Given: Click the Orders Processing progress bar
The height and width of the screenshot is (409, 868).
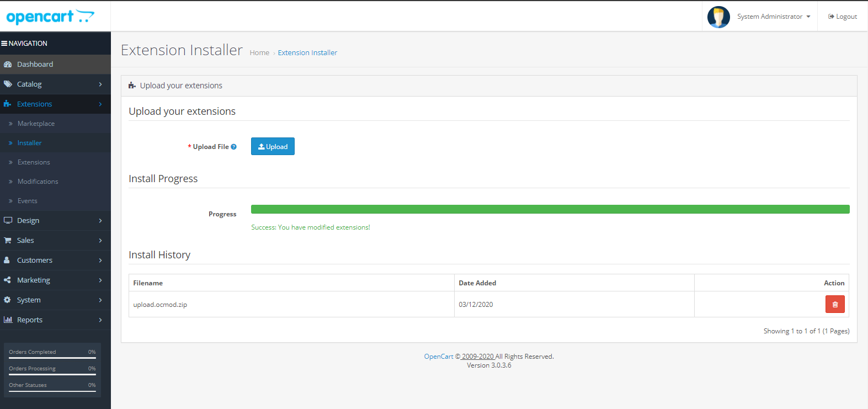Looking at the screenshot, I should coord(52,374).
